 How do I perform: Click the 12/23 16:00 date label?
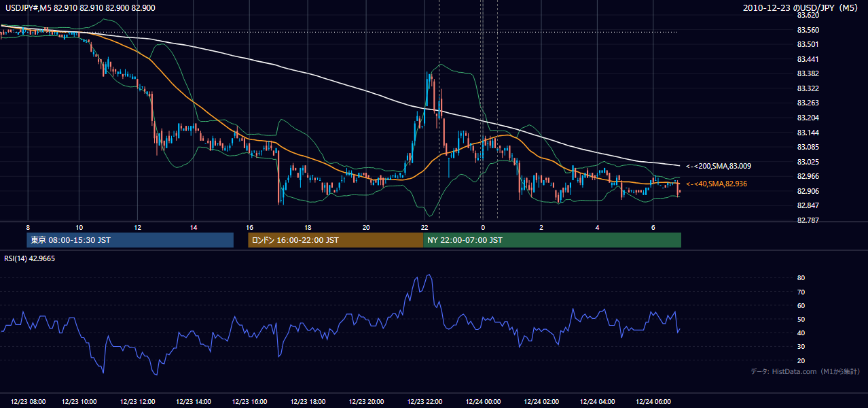[x=250, y=401]
